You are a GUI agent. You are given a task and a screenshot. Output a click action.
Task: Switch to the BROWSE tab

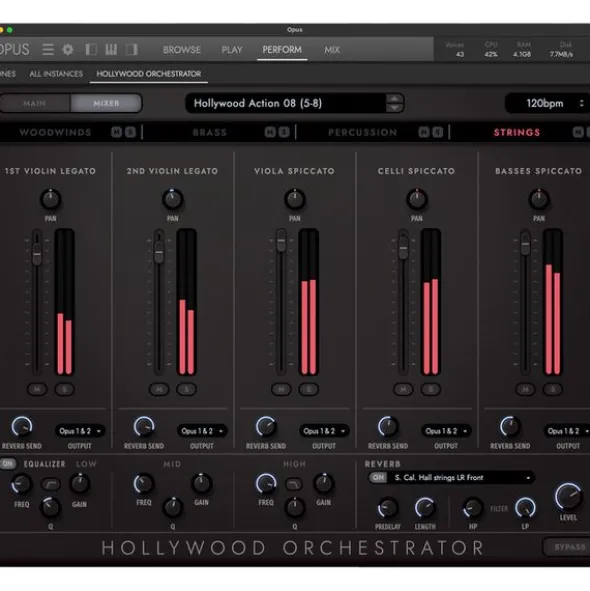(x=182, y=50)
